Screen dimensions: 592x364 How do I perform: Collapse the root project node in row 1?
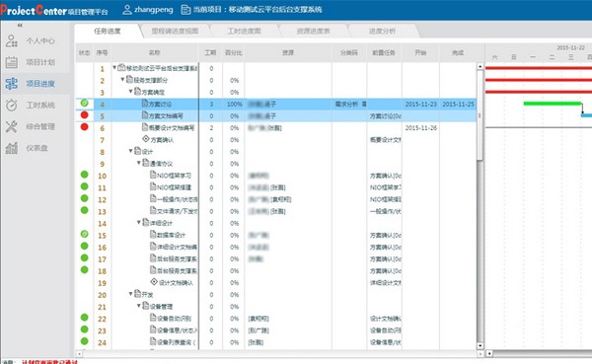tap(114, 68)
